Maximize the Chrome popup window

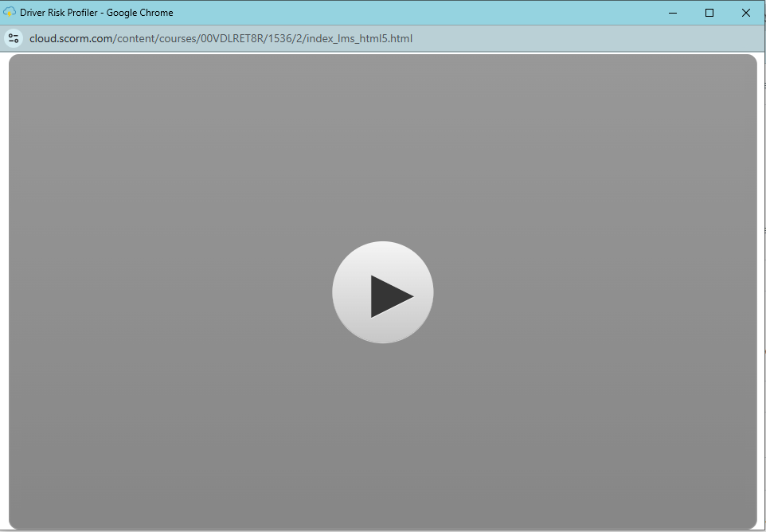click(x=709, y=13)
